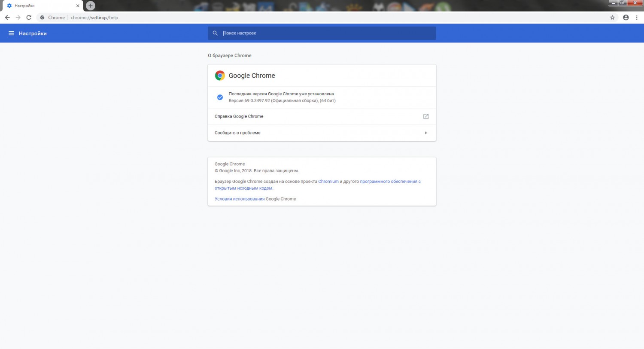The image size is (644, 349).
Task: Open программного обеспечения с открытым исходным кодом link
Action: pyautogui.click(x=318, y=185)
